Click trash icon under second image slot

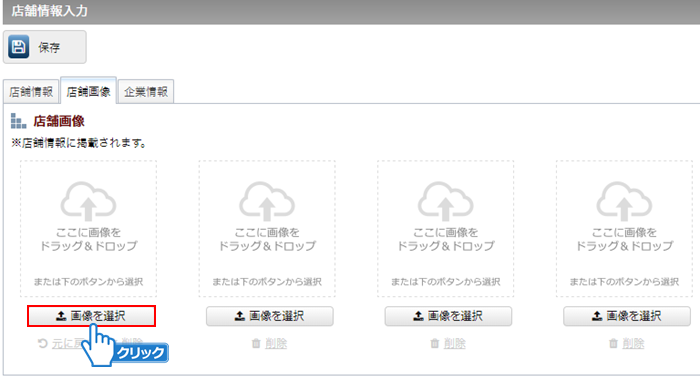(x=256, y=343)
